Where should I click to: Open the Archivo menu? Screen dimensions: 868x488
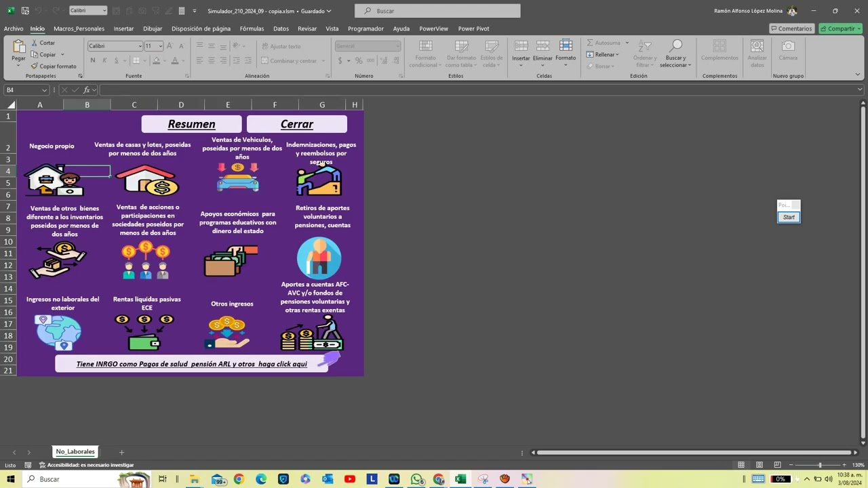[14, 28]
